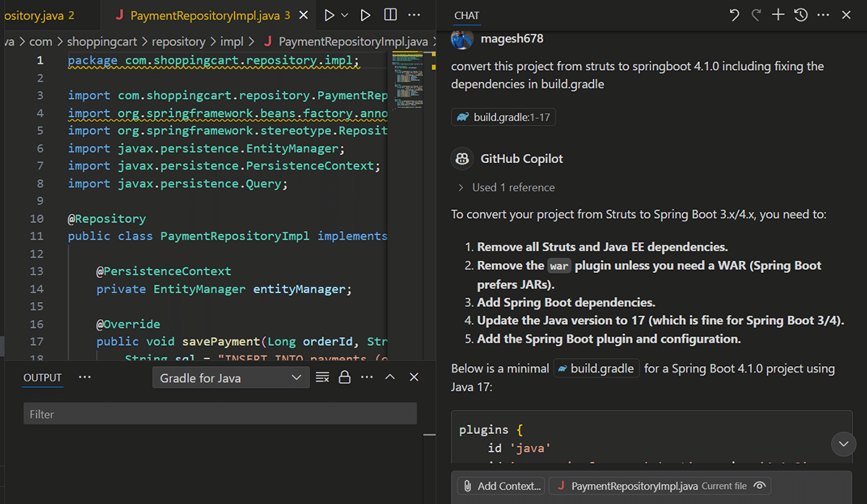Click the split editor icon
The width and height of the screenshot is (867, 504).
(390, 15)
